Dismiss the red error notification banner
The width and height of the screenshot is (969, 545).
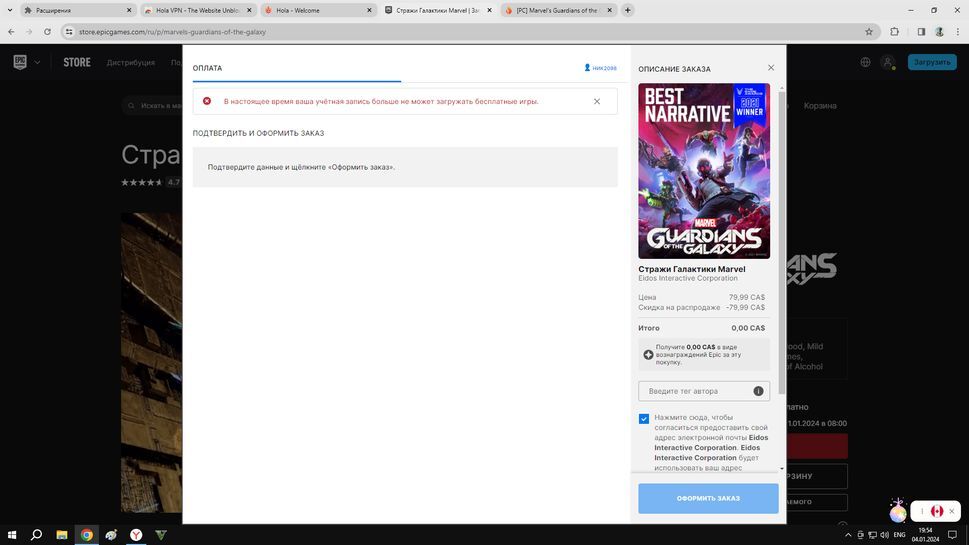coord(597,101)
